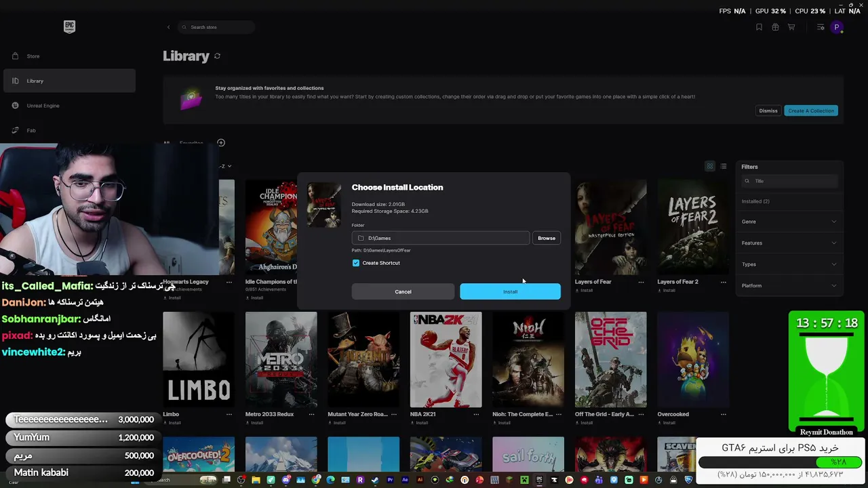
Task: Open After Effects from the taskbar
Action: click(x=405, y=481)
